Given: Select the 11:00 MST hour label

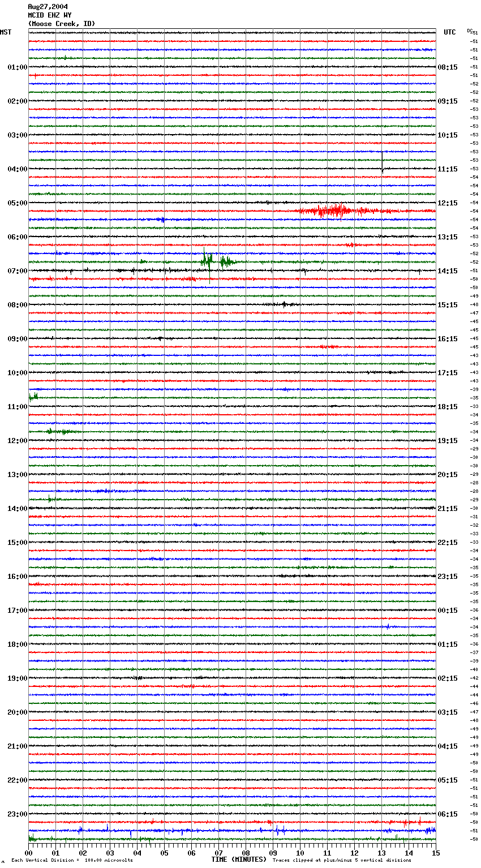Looking at the screenshot, I should tap(18, 407).
